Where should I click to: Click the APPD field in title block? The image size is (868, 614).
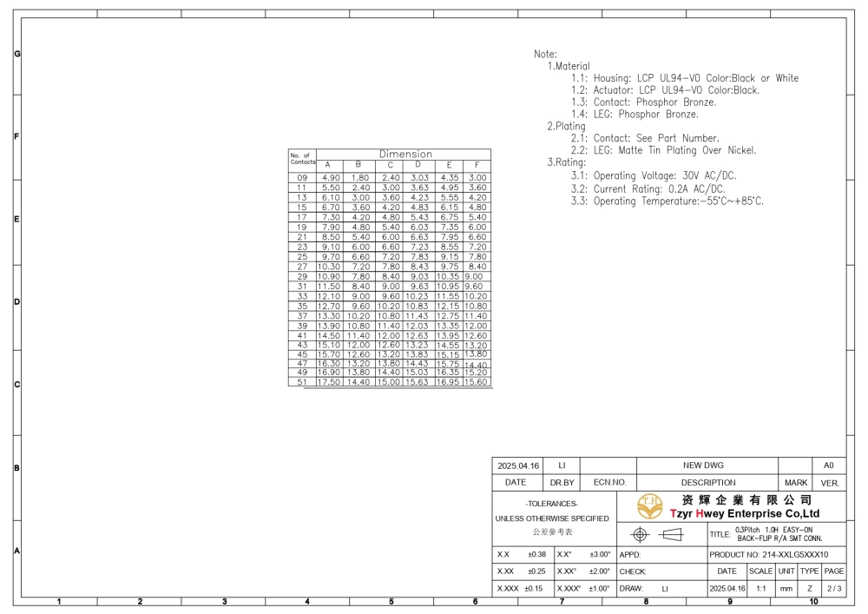click(x=630, y=554)
